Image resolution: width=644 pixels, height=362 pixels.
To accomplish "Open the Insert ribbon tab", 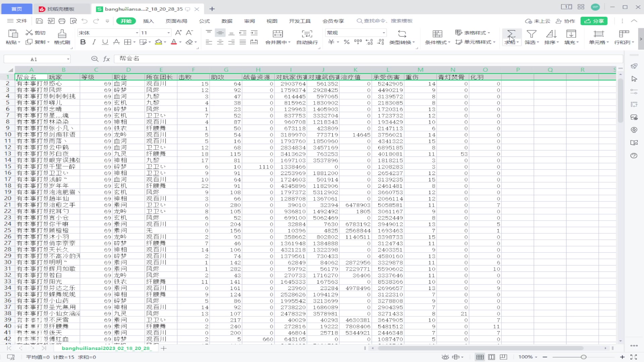I will click(148, 21).
